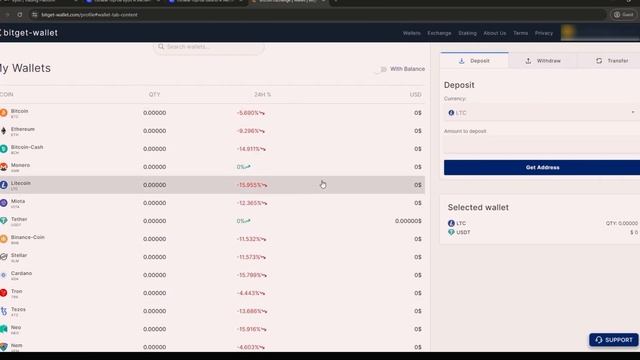Viewport: 640px width, 360px height.
Task: Click the Get Address button
Action: tap(542, 167)
